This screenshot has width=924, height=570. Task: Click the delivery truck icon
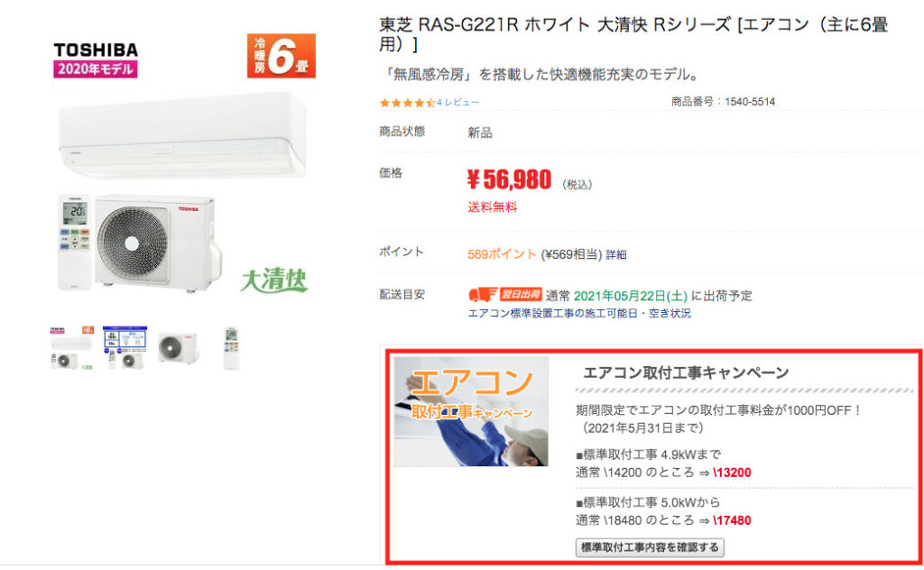point(483,294)
